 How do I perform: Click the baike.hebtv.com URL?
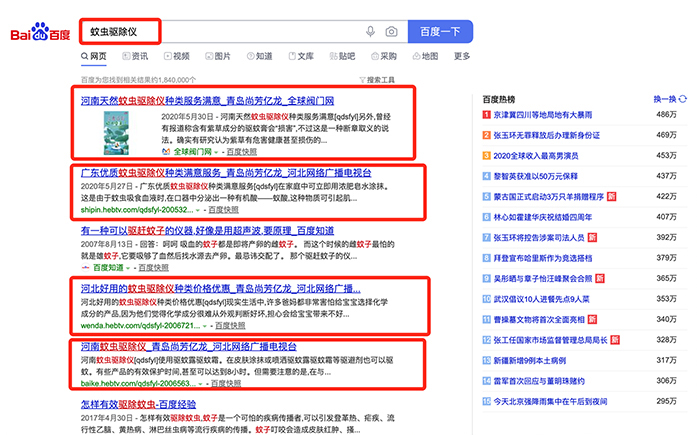tap(138, 383)
